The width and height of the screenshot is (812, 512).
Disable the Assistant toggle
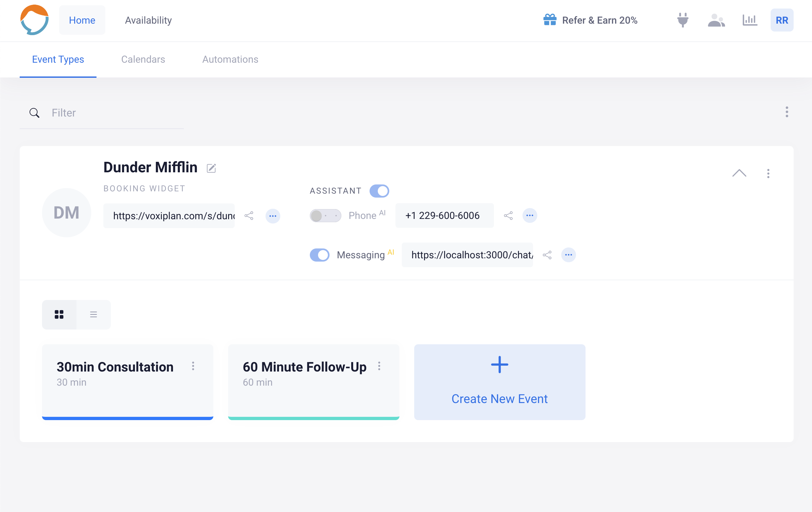(x=379, y=191)
